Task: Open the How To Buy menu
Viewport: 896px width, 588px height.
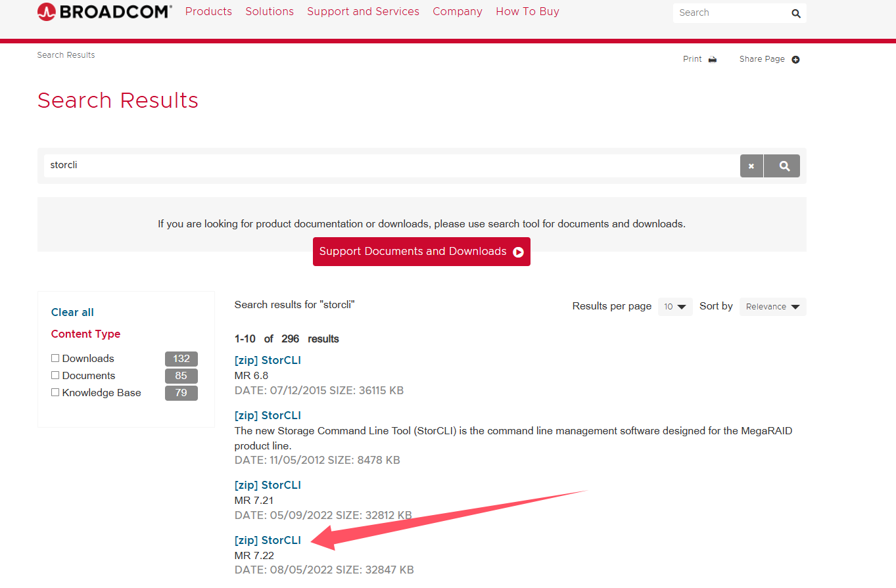Action: click(x=527, y=12)
